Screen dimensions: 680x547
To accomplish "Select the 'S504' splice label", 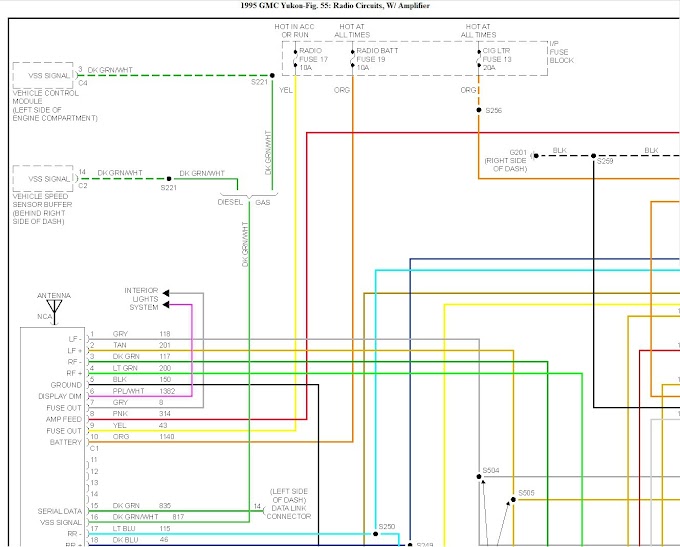I will point(491,471).
